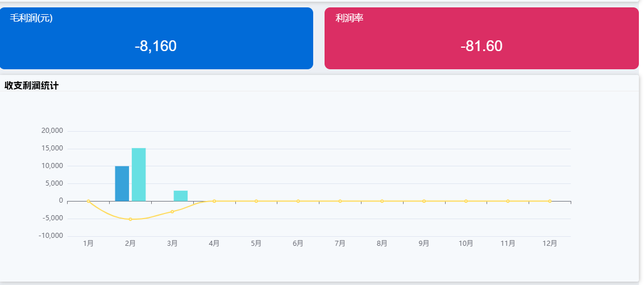Click the yellow line point for 3月
This screenshot has width=644, height=285.
[172, 212]
